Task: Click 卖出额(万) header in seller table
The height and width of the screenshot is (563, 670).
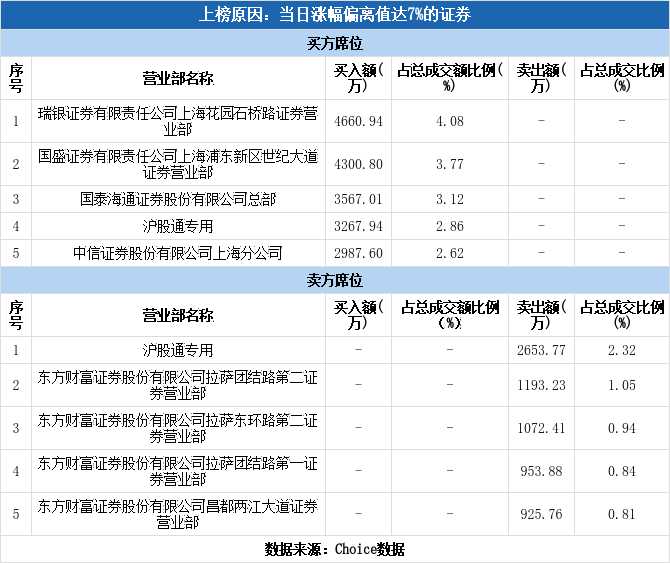Action: 541,315
